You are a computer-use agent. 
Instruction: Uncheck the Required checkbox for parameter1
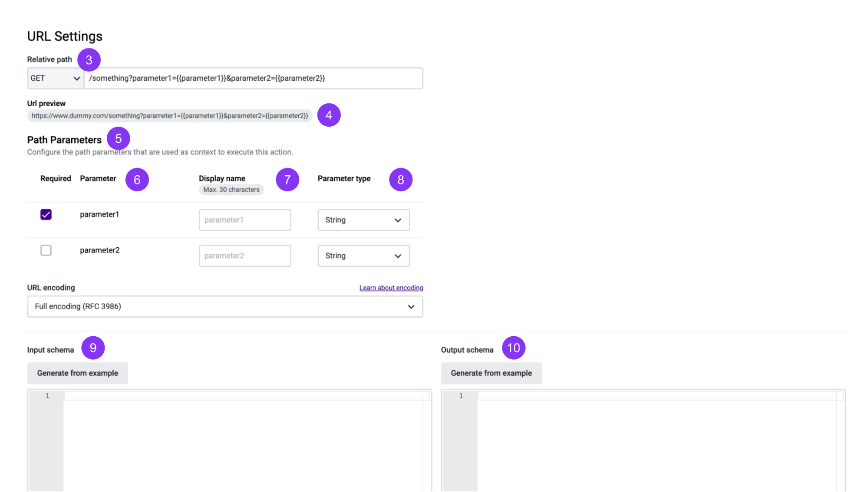point(46,214)
